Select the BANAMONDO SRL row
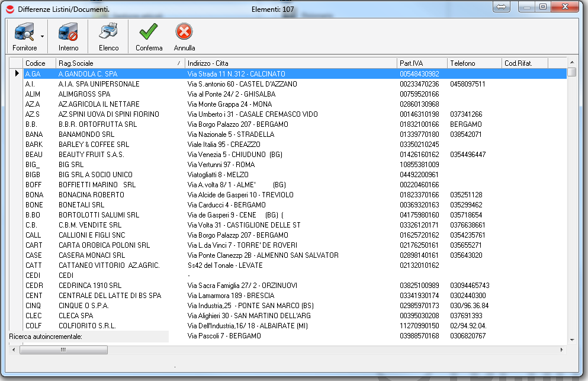The width and height of the screenshot is (588, 381). point(86,135)
